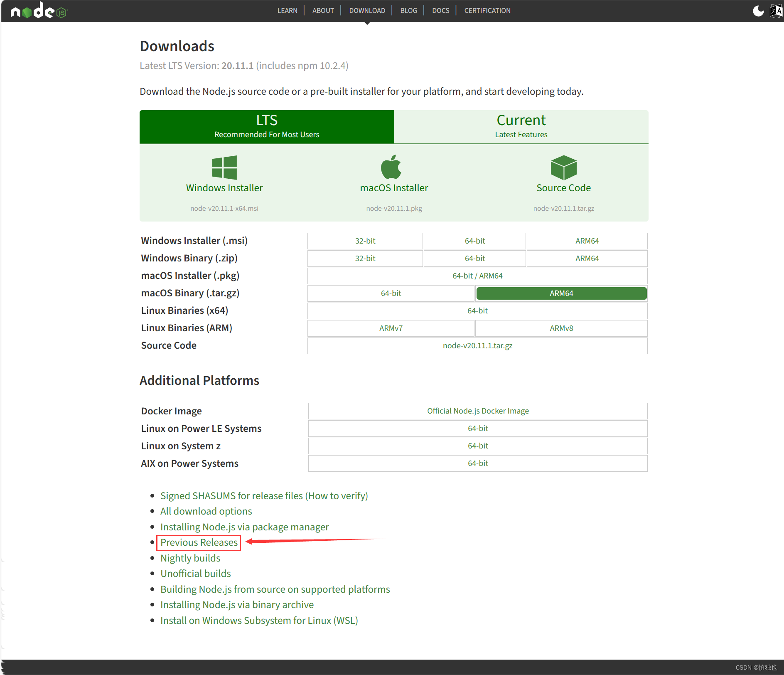Open the Nightly builds link
This screenshot has width=784, height=675.
point(190,558)
